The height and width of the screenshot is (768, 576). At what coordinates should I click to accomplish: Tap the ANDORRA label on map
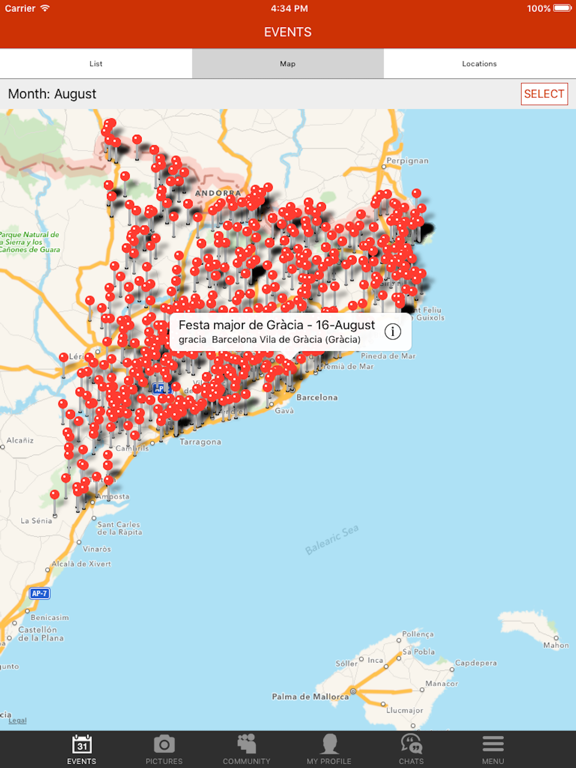pos(218,193)
